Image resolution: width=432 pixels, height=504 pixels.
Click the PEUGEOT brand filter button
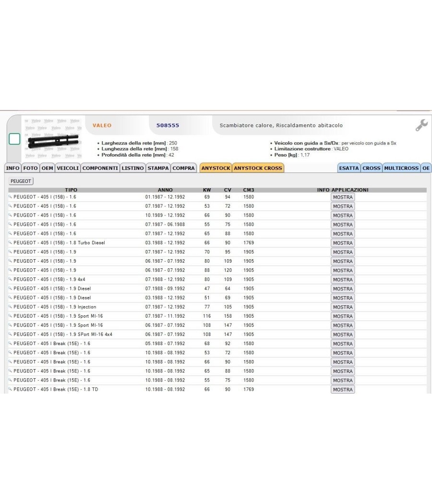tap(21, 181)
